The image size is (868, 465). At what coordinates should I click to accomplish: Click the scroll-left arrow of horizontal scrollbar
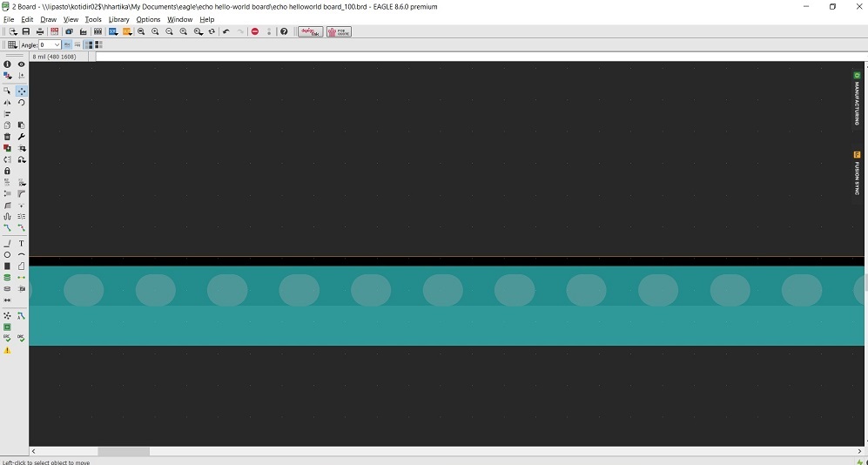coord(33,452)
